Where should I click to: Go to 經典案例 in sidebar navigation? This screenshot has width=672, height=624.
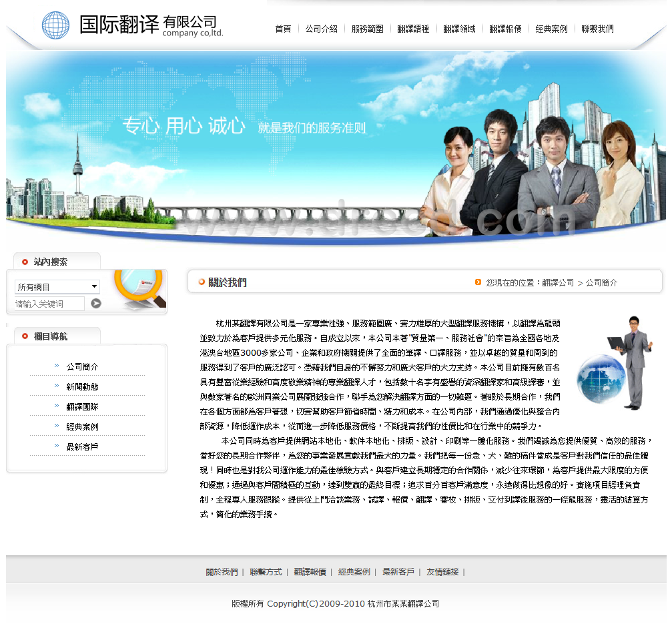tap(82, 427)
